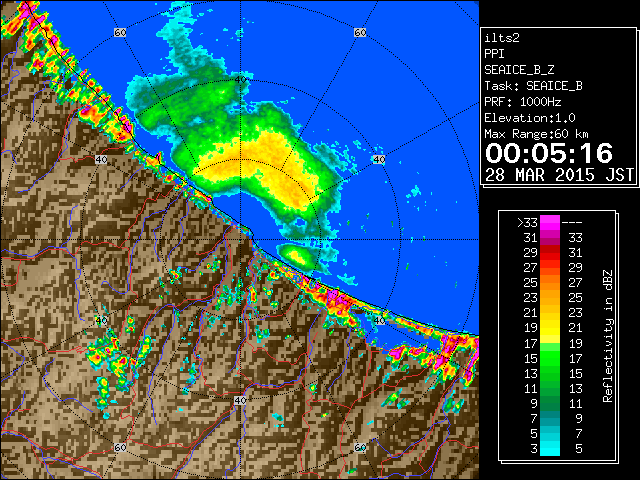The width and height of the screenshot is (640, 480).
Task: Click the 'ilts2' radar name text
Action: pyautogui.click(x=502, y=38)
